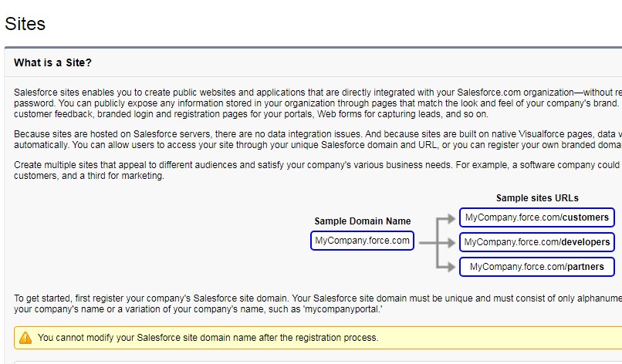Click the arrow pointing to customers URL
This screenshot has height=364, width=622.
[451, 218]
